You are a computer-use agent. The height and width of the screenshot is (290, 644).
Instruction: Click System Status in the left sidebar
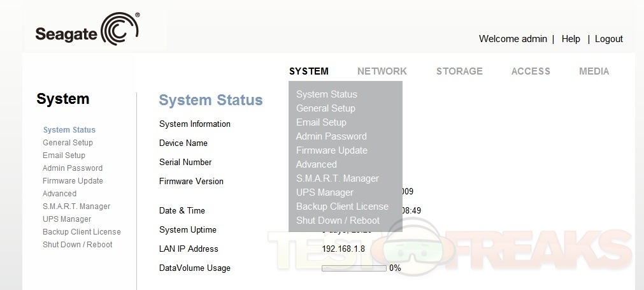coord(69,130)
